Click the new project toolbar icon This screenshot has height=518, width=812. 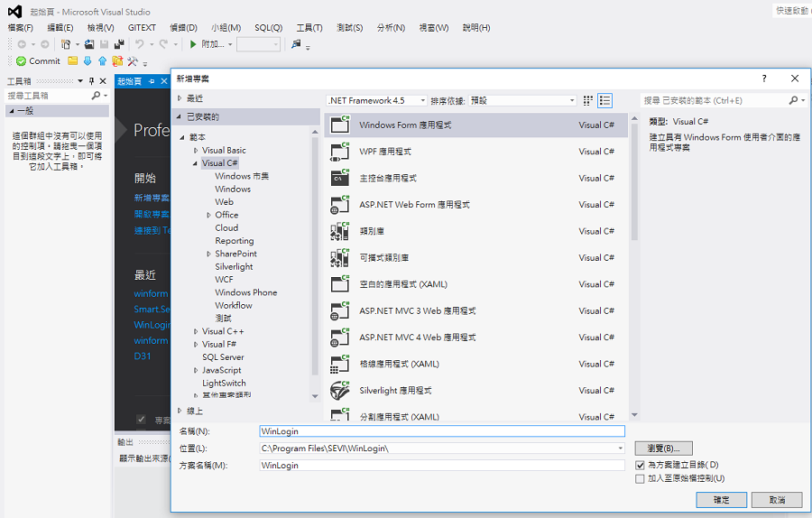[x=66, y=44]
